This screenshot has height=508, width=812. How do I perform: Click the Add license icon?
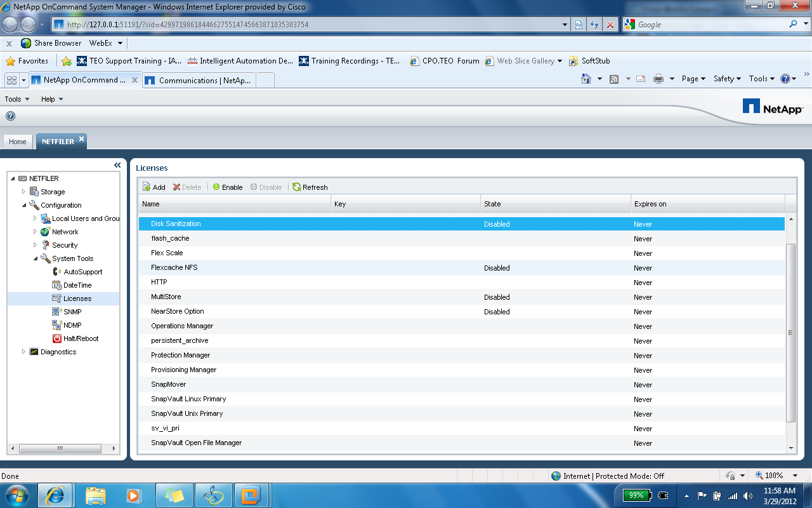click(x=147, y=187)
